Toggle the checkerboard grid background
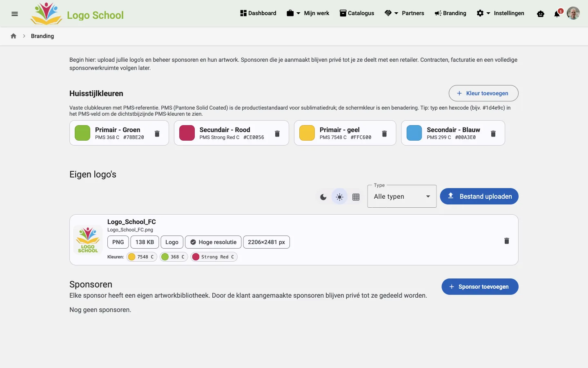The width and height of the screenshot is (588, 368). tap(356, 197)
